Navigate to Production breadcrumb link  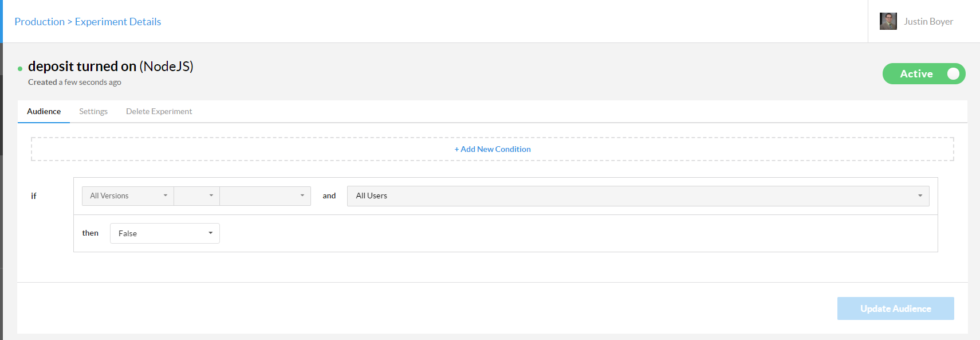(x=40, y=22)
